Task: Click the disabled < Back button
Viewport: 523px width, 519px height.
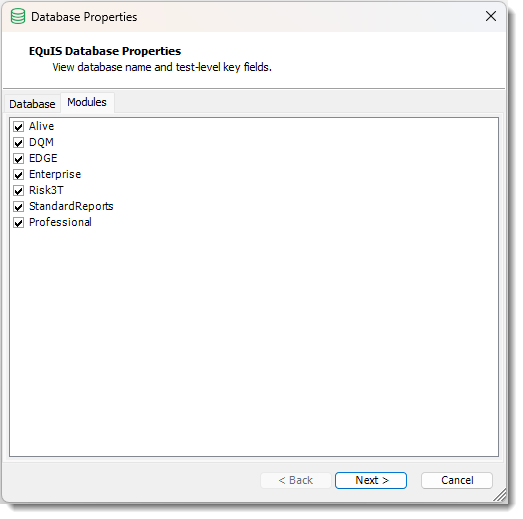Action: click(296, 480)
